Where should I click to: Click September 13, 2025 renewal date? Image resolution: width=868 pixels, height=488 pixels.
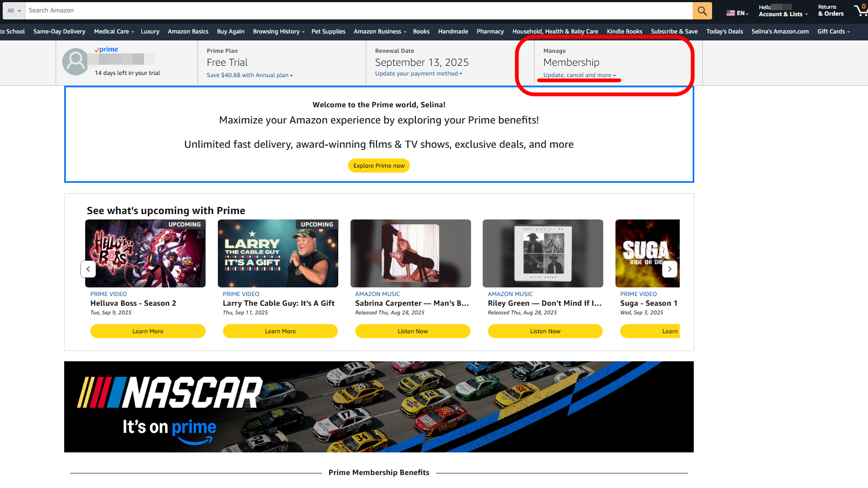tap(422, 63)
